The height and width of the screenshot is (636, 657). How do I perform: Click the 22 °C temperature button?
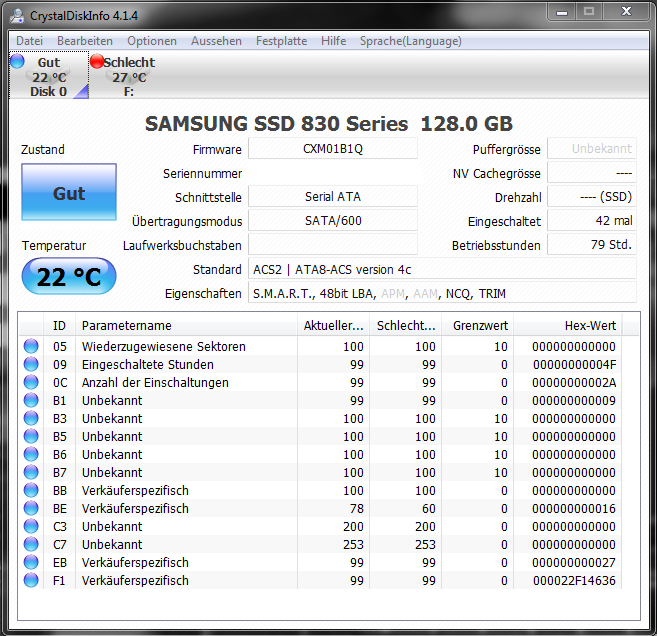pyautogui.click(x=69, y=276)
